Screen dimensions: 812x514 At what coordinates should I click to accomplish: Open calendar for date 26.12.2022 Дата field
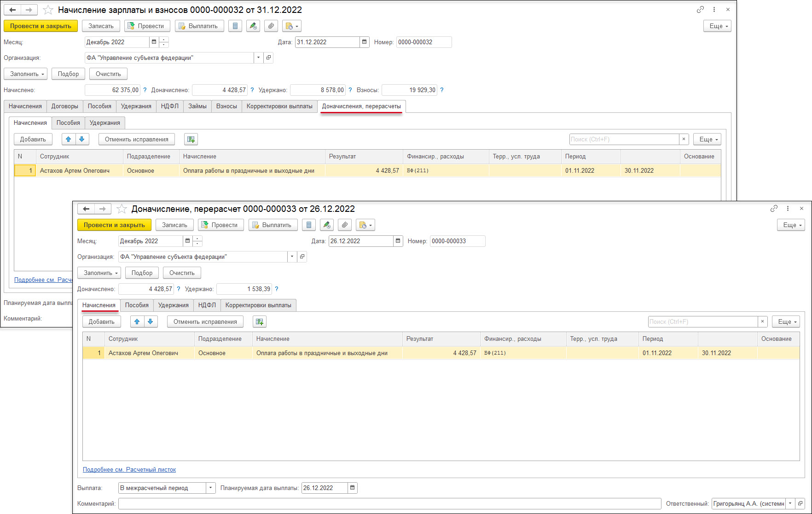[398, 241]
